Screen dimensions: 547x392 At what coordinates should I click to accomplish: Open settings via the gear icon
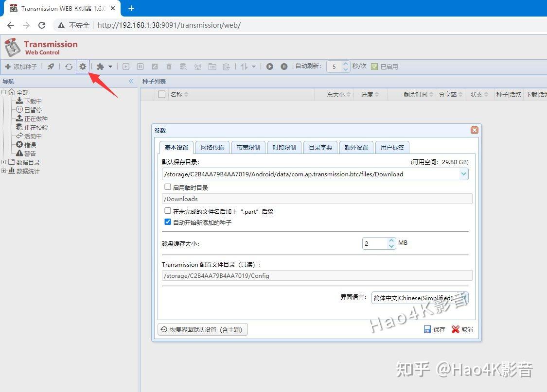[83, 66]
